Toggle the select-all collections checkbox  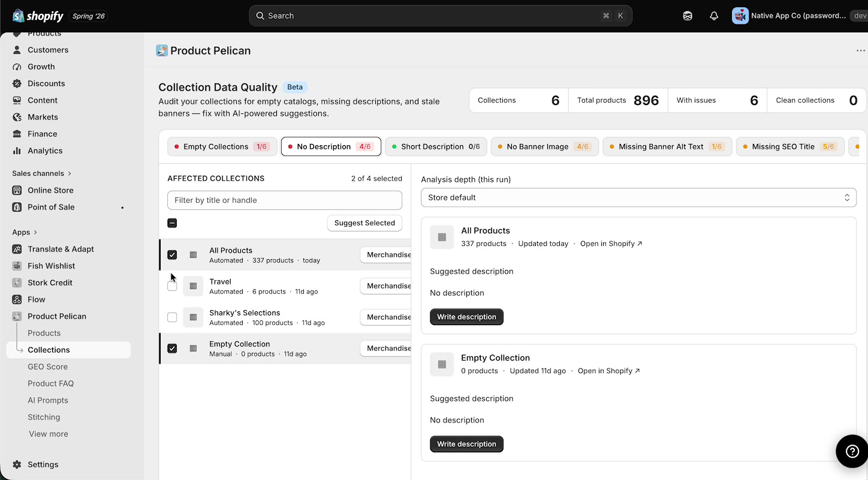tap(172, 223)
